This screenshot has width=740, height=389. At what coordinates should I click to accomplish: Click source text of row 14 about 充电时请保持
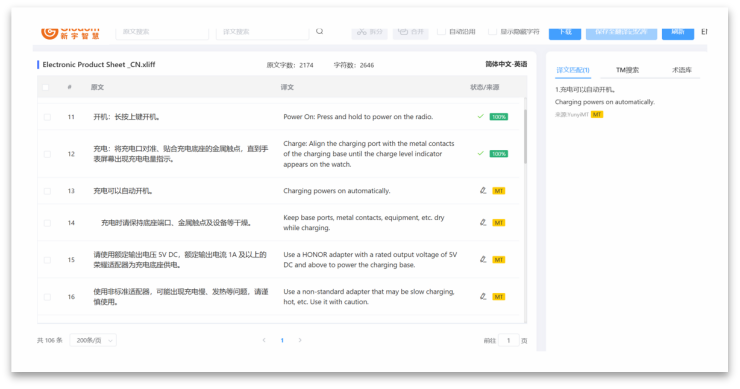pos(177,223)
